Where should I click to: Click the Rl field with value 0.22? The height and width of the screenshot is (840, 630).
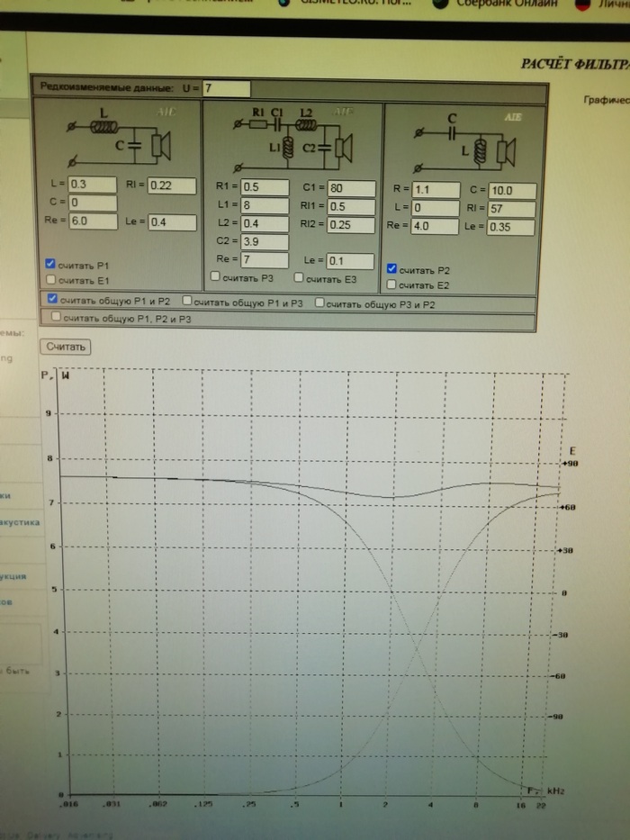click(172, 185)
